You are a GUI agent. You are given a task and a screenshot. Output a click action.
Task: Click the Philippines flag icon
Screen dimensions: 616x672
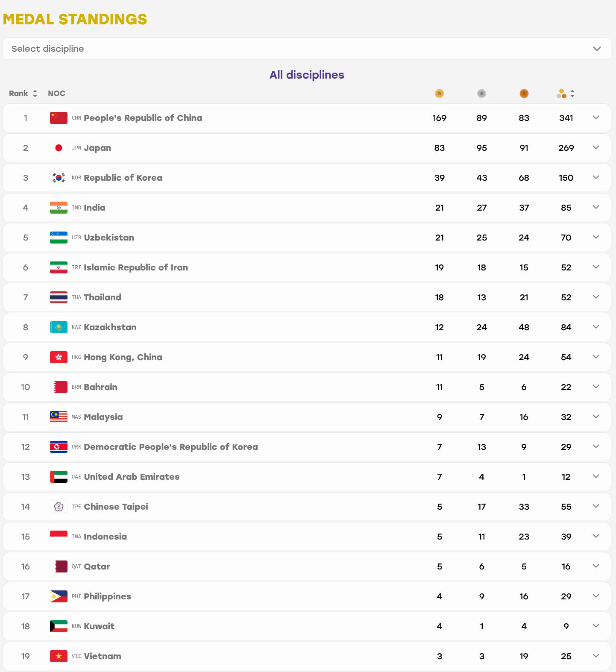click(x=59, y=596)
